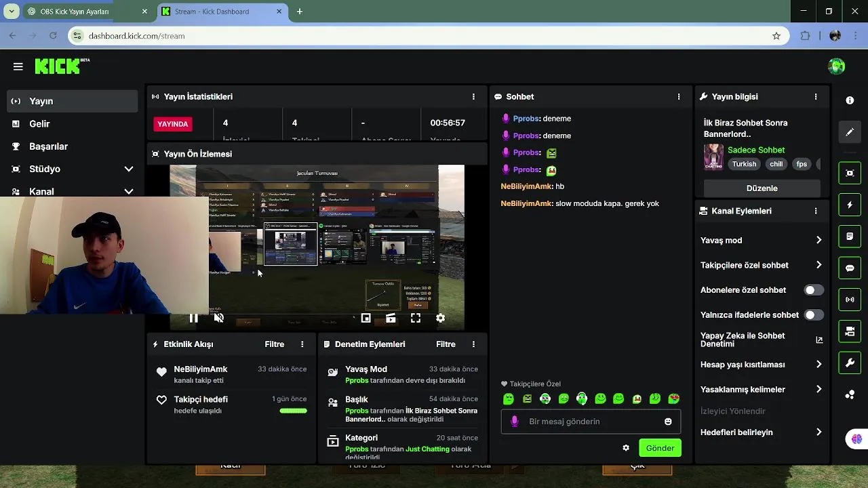
Task: Toggle the lightning activity feed widget icon
Action: pos(850,205)
